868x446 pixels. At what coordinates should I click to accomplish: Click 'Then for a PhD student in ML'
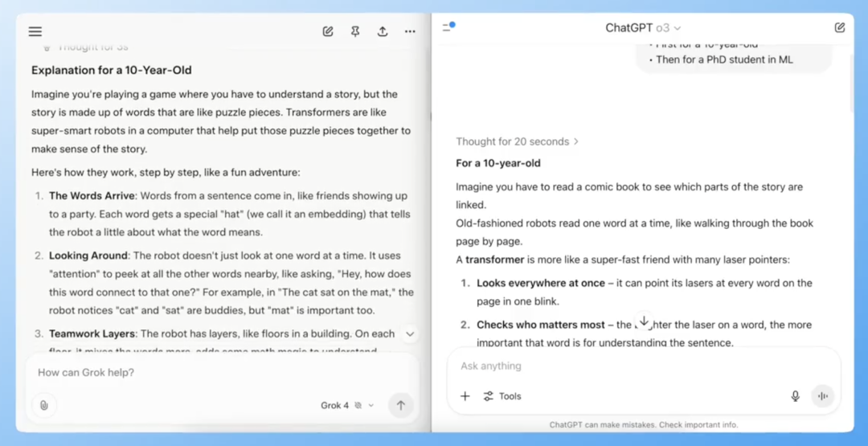tap(724, 59)
